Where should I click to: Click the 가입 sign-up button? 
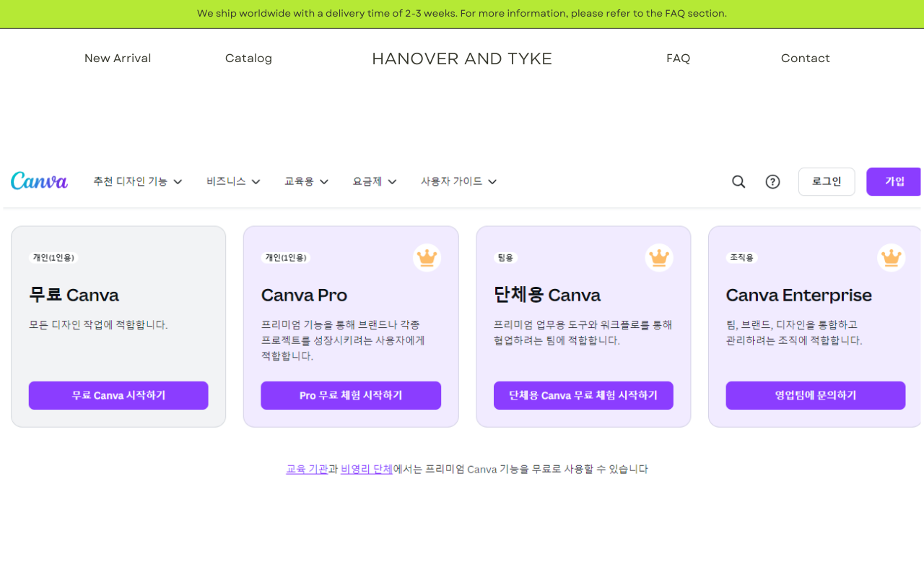[894, 181]
